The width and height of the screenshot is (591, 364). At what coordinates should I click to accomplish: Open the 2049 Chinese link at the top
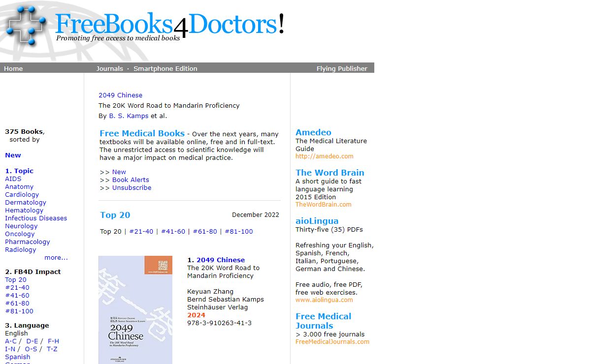coord(120,95)
